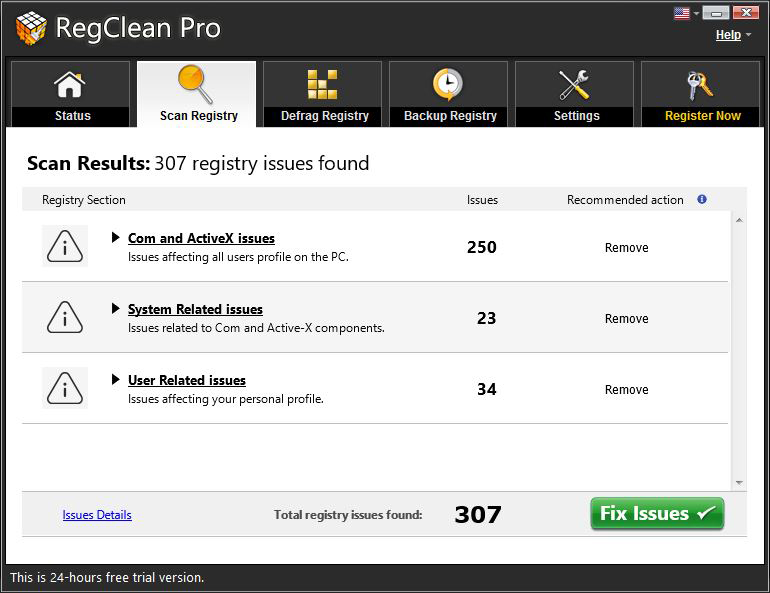770x593 pixels.
Task: Click the RegClean Pro cube logo
Action: coord(31,28)
